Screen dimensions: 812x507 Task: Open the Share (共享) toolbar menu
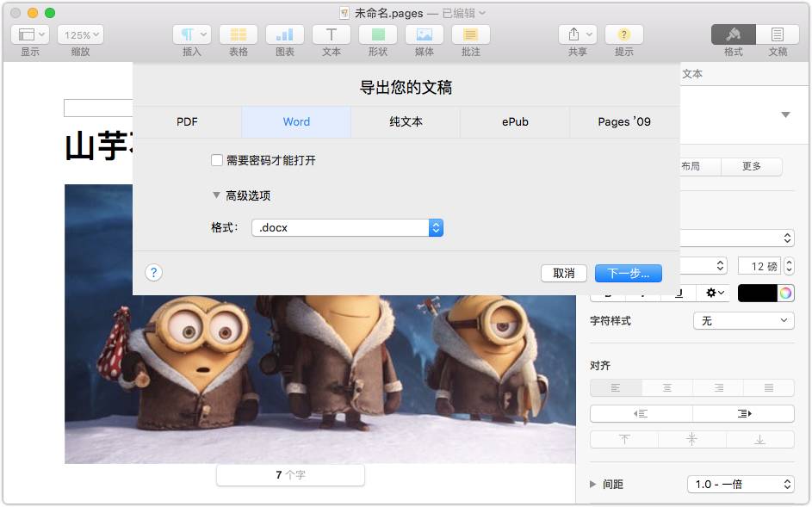pyautogui.click(x=578, y=34)
